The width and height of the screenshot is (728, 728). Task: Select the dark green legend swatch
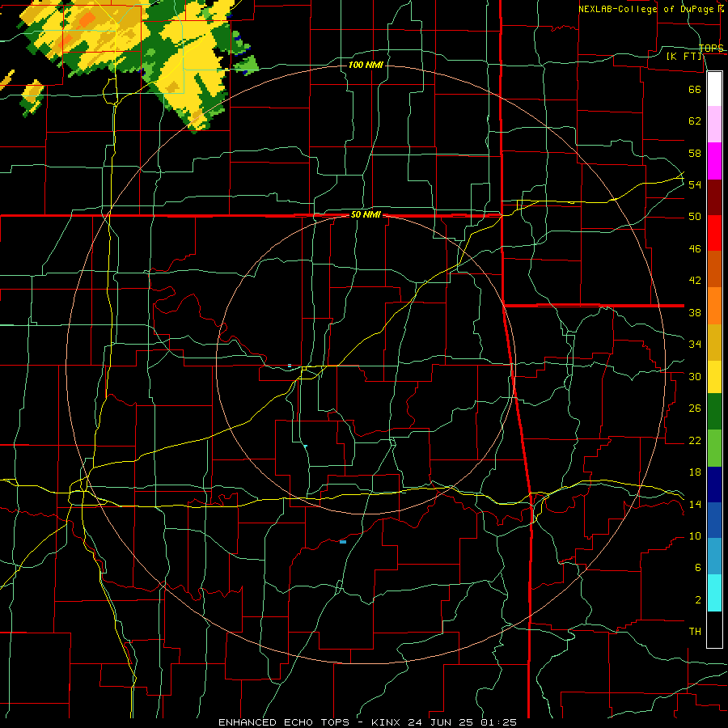pos(714,412)
